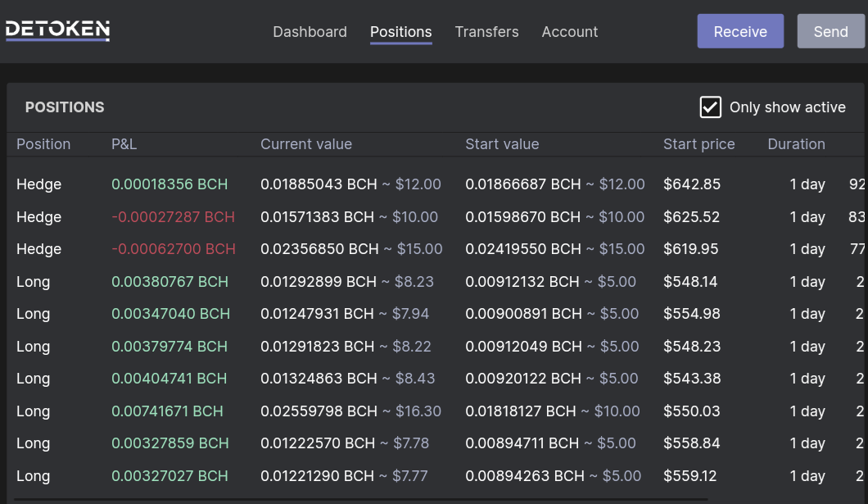Click the Position column header
Screen dimensions: 868x504
point(43,144)
